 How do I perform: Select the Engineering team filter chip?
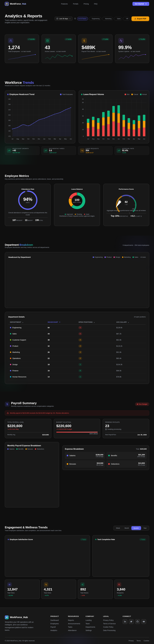pos(95,19)
